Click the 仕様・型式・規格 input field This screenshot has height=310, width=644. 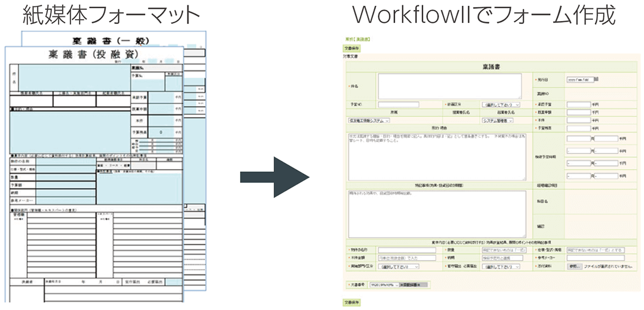point(595,250)
